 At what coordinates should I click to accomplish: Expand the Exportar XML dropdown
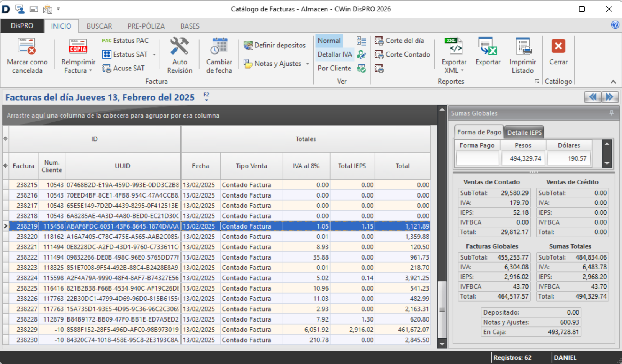tap(462, 71)
